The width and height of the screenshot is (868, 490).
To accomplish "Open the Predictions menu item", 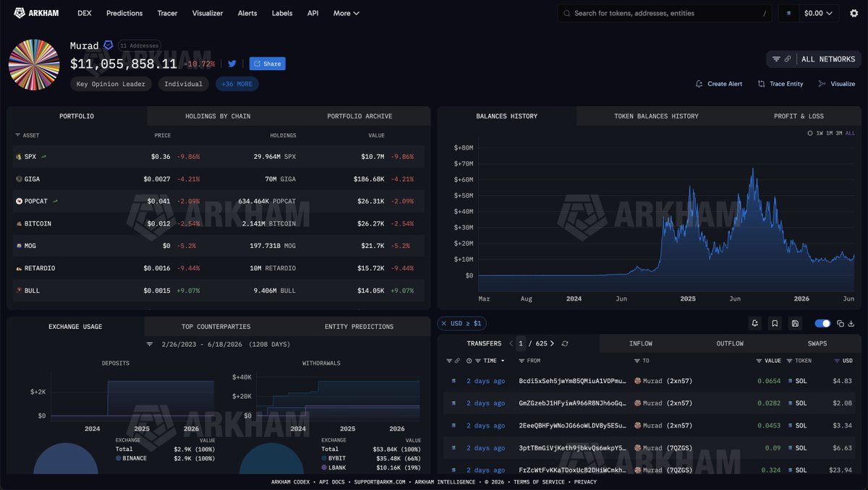I will [124, 13].
